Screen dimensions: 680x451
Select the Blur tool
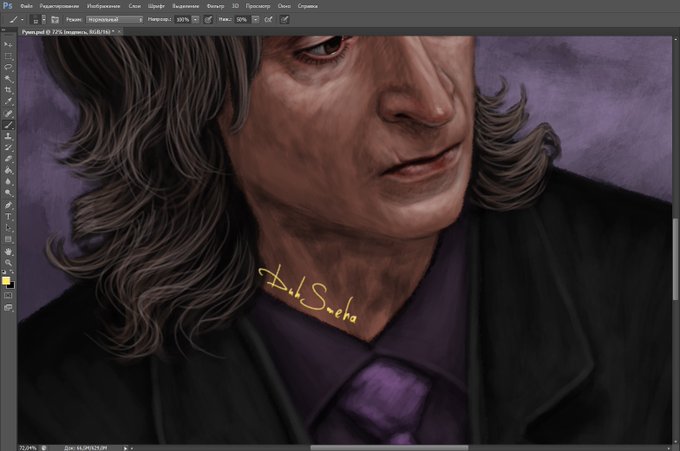(x=8, y=182)
